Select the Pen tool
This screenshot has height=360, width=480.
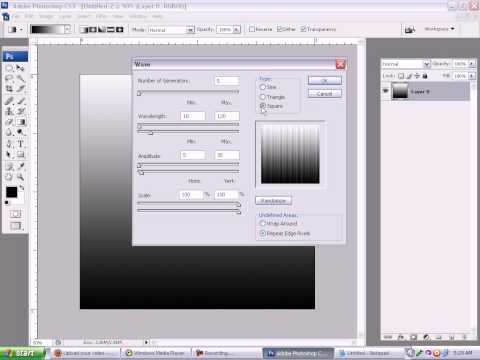click(x=9, y=144)
